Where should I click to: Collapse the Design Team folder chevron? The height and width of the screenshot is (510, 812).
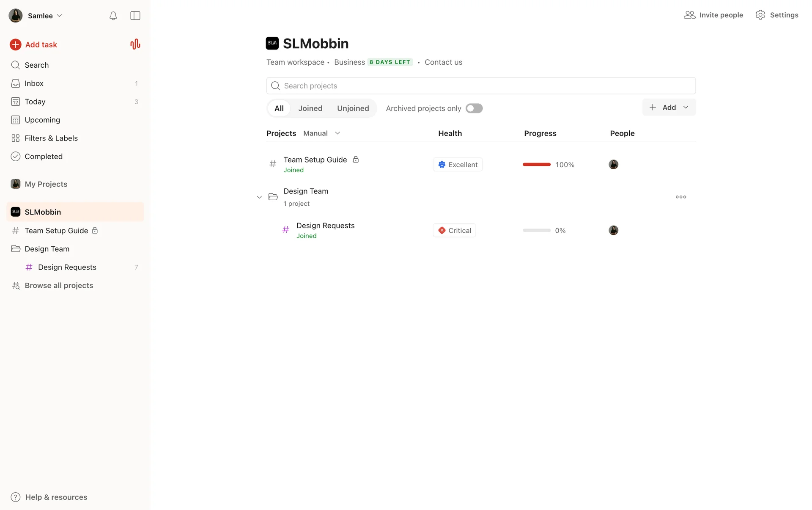(259, 197)
